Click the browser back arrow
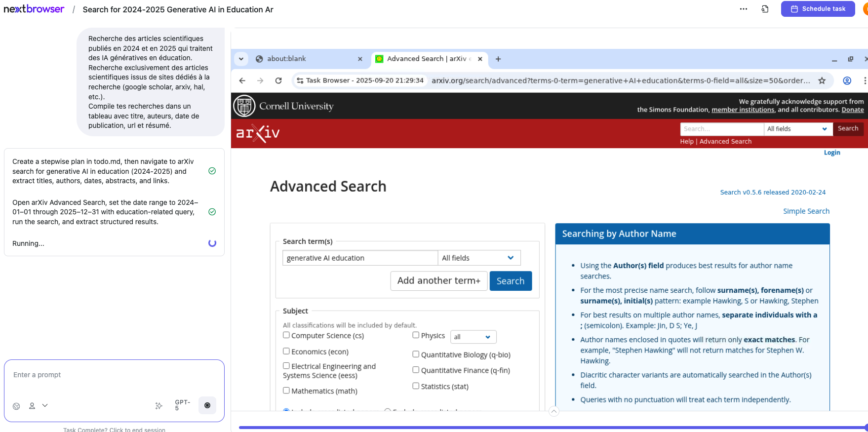 click(x=242, y=80)
